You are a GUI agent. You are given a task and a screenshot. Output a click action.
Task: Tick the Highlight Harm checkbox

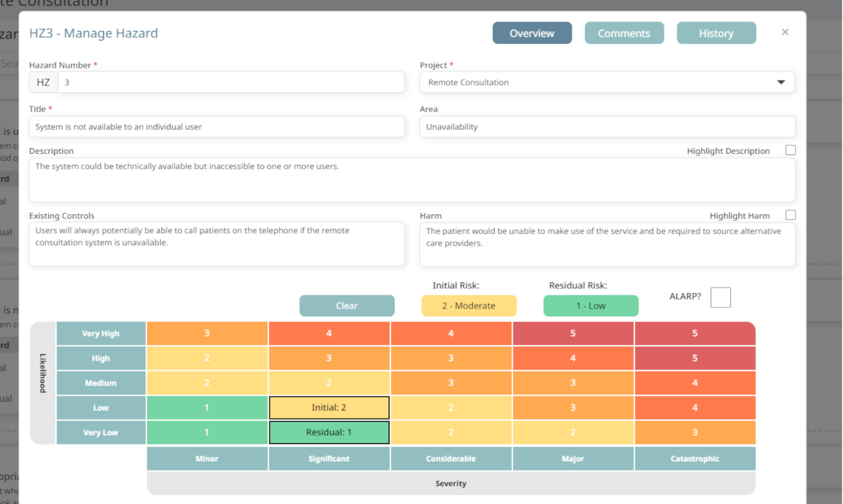click(790, 215)
